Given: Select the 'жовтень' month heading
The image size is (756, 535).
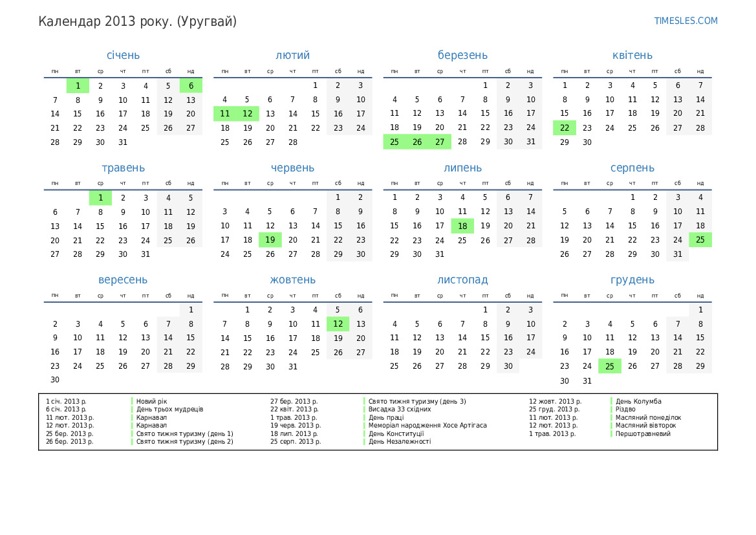Looking at the screenshot, I should pyautogui.click(x=293, y=280).
